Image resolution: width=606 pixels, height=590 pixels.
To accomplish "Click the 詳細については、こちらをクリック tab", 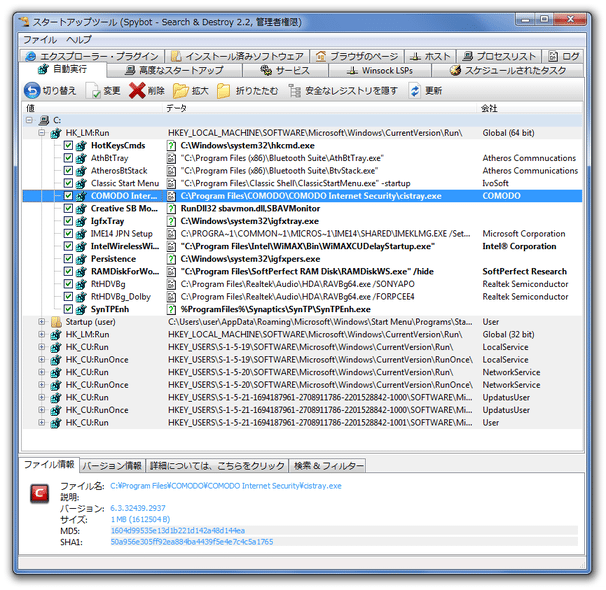I will [217, 466].
